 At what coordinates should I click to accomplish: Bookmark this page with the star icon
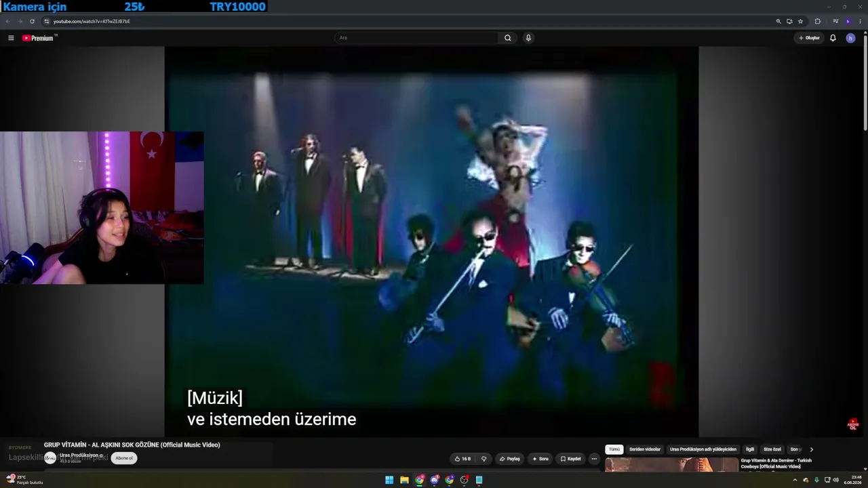click(800, 21)
